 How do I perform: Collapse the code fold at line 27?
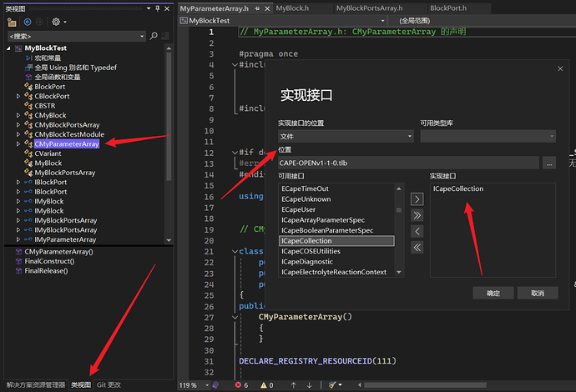[235, 317]
